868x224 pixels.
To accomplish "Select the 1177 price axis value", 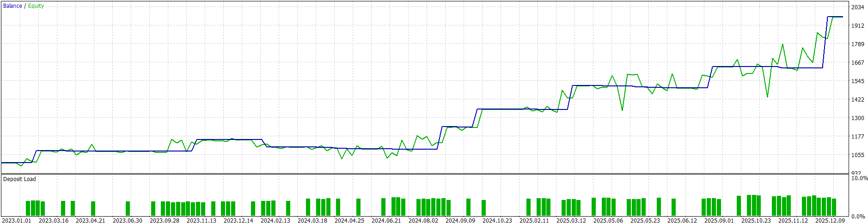I will [858, 137].
